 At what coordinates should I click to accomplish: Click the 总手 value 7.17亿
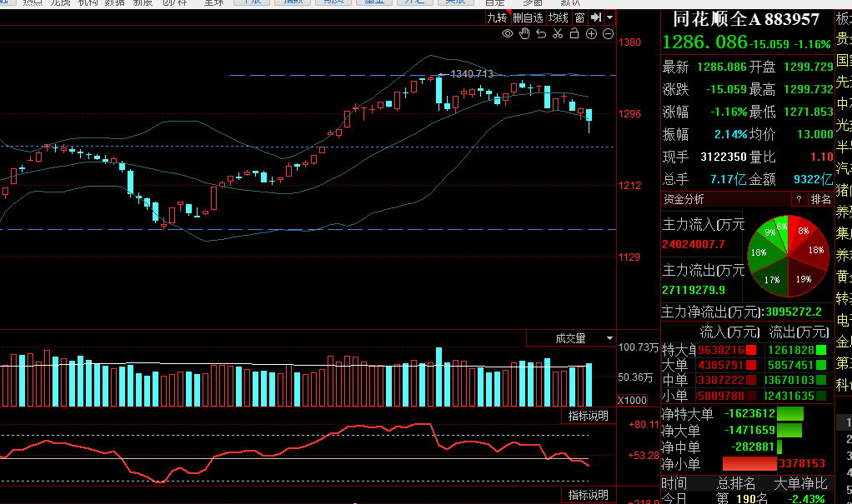click(728, 179)
